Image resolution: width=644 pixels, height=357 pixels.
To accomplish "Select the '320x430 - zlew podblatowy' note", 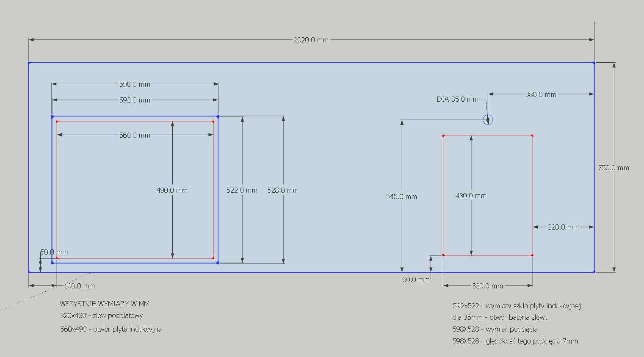I will tap(102, 315).
